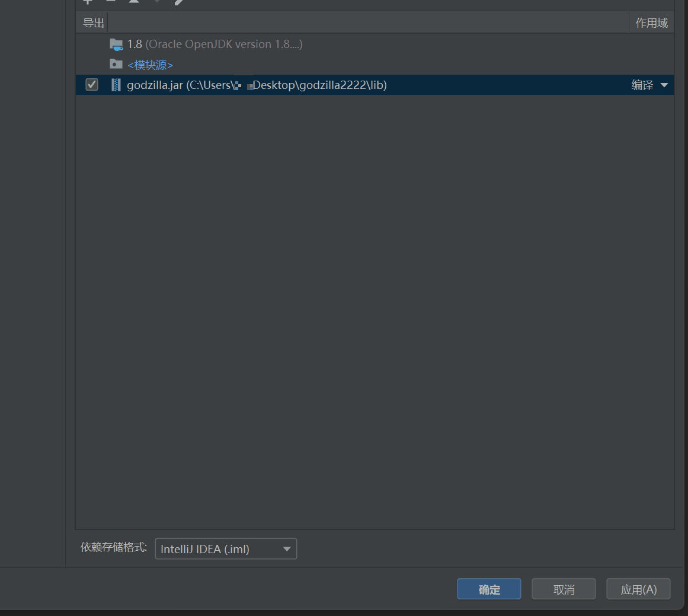
Task: Click the edit pencil icon
Action: click(180, 2)
